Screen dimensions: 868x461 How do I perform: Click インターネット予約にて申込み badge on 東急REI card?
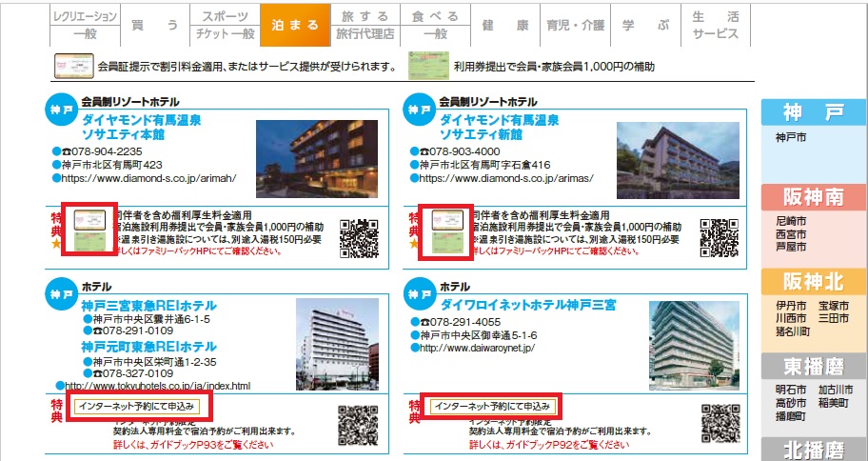(x=136, y=407)
